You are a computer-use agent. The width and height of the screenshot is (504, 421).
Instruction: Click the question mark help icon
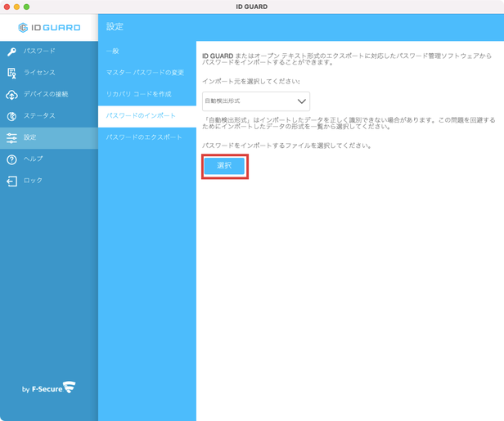tap(12, 159)
